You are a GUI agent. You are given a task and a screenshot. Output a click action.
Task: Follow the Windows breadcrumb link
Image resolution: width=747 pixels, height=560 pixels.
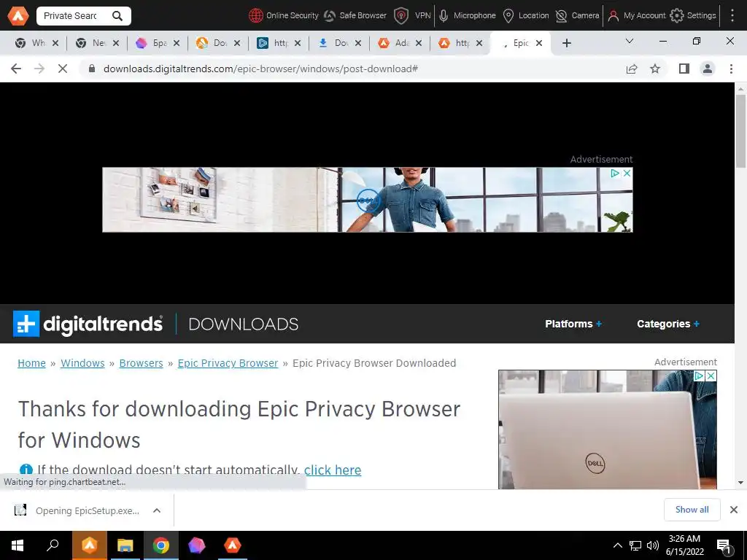(82, 363)
